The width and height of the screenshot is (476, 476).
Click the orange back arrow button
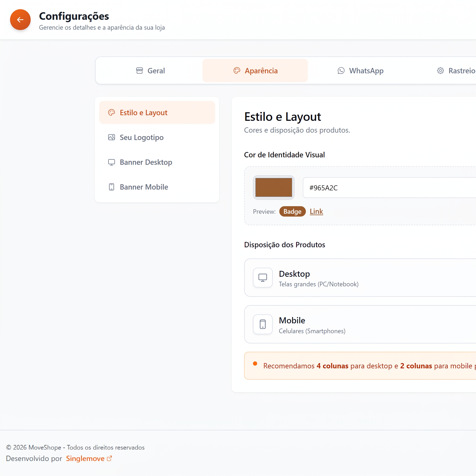(x=20, y=20)
